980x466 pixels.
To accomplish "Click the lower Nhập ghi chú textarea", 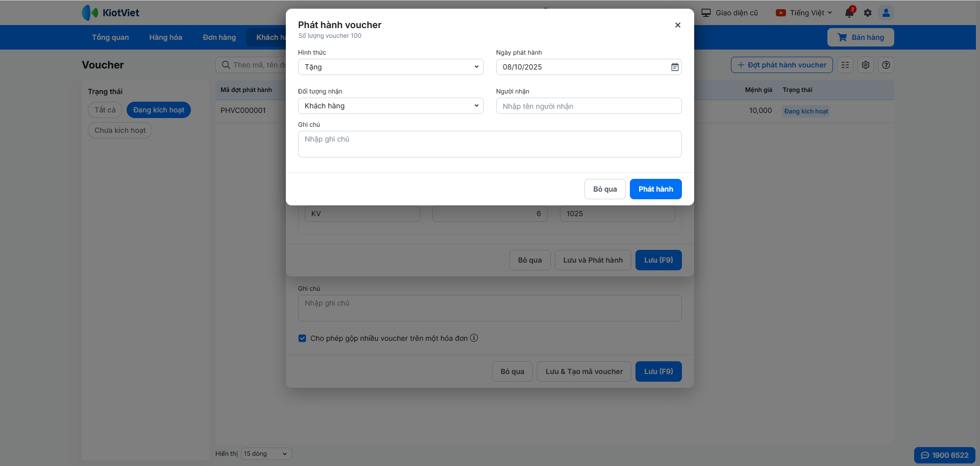I will pos(489,308).
